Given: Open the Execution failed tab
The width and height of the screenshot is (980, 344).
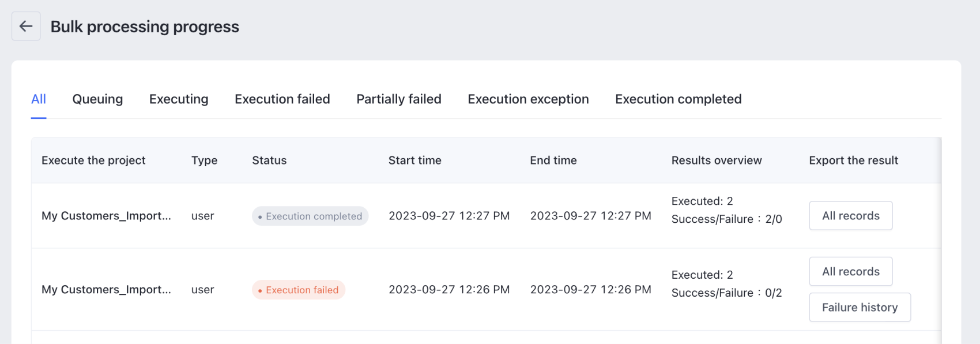Looking at the screenshot, I should pyautogui.click(x=282, y=99).
